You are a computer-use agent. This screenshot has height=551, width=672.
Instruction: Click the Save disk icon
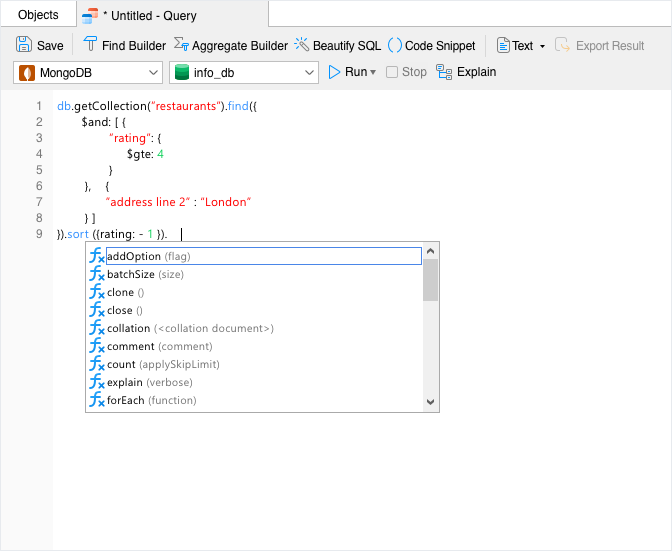click(x=24, y=45)
